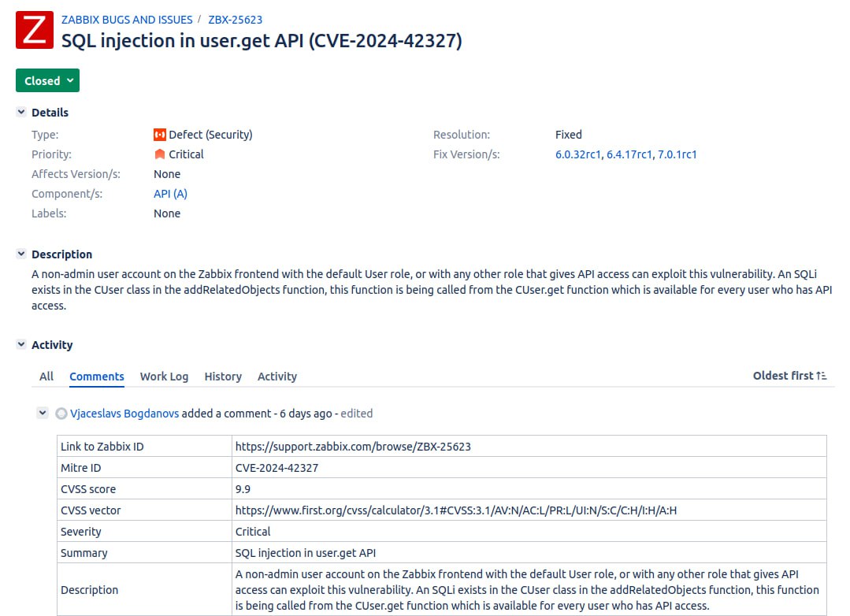
Task: Click the red Zabbix Z project logo
Action: [x=35, y=30]
